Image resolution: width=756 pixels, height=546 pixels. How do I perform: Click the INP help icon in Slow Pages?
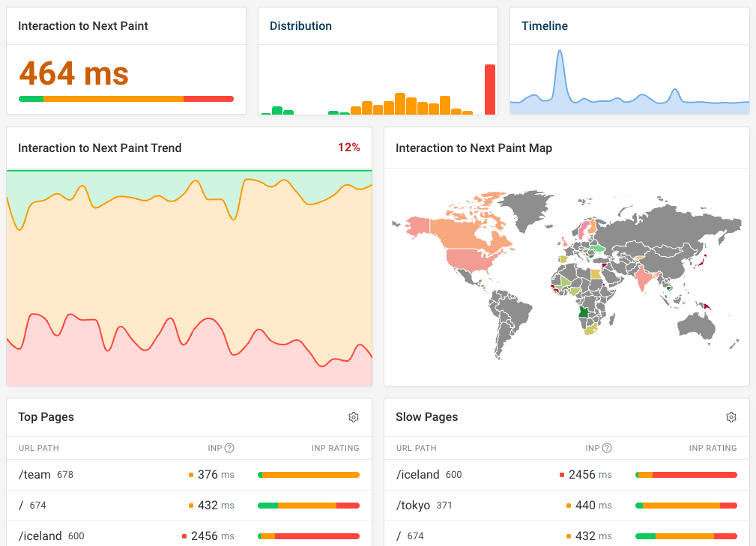click(608, 448)
